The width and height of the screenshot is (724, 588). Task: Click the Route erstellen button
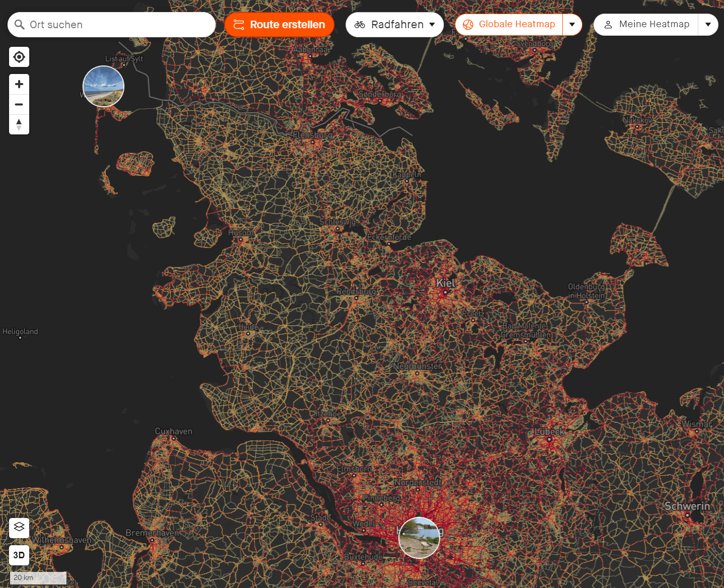pos(279,24)
